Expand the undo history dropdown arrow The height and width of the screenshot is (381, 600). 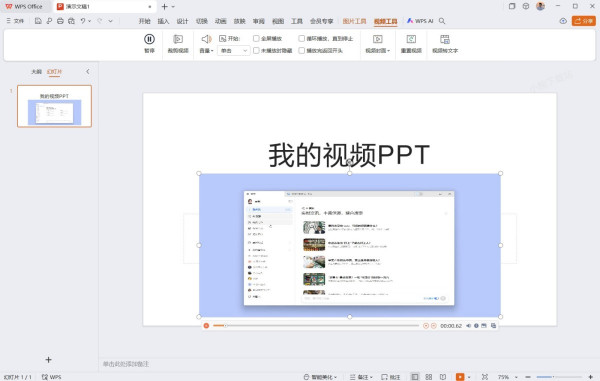tap(90, 21)
